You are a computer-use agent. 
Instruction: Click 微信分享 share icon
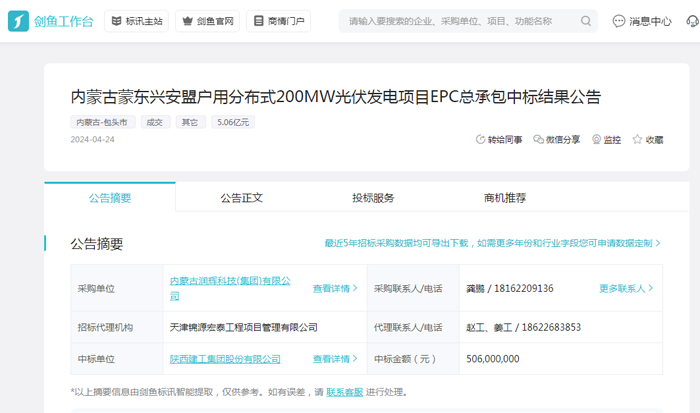click(538, 139)
